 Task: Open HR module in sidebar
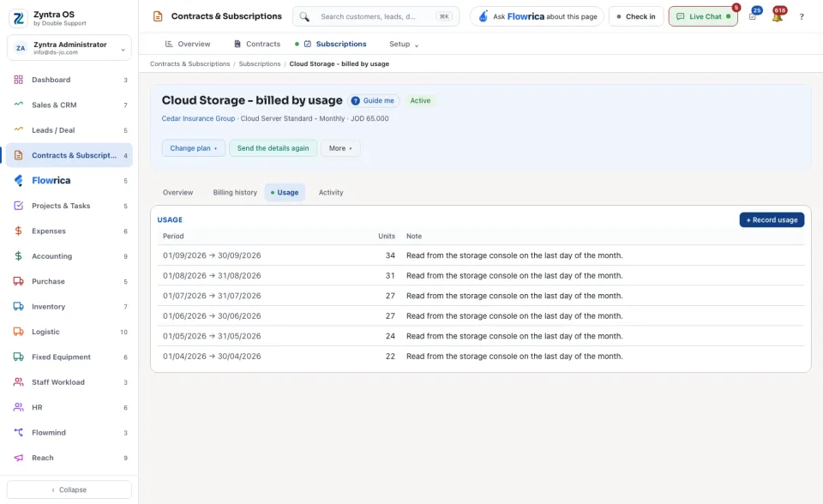point(69,407)
